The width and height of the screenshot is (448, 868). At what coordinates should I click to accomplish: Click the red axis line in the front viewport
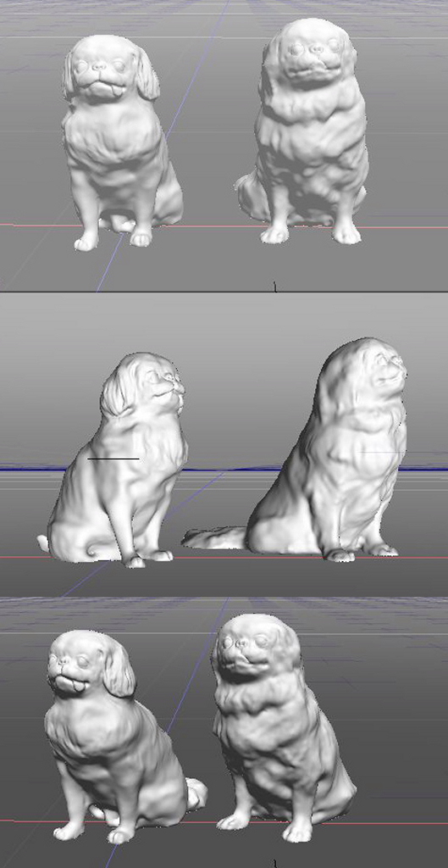tap(224, 226)
